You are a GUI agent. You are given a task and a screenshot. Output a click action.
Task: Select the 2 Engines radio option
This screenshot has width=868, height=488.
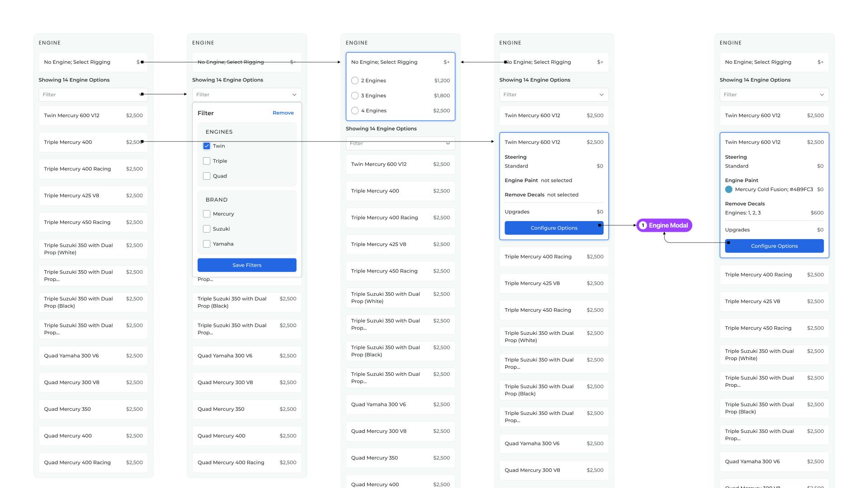pos(355,80)
